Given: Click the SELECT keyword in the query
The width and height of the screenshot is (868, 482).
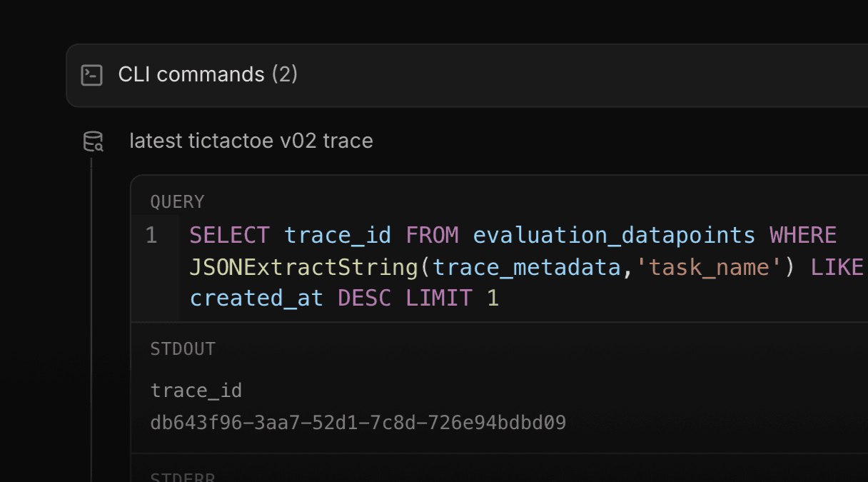Looking at the screenshot, I should 230,235.
